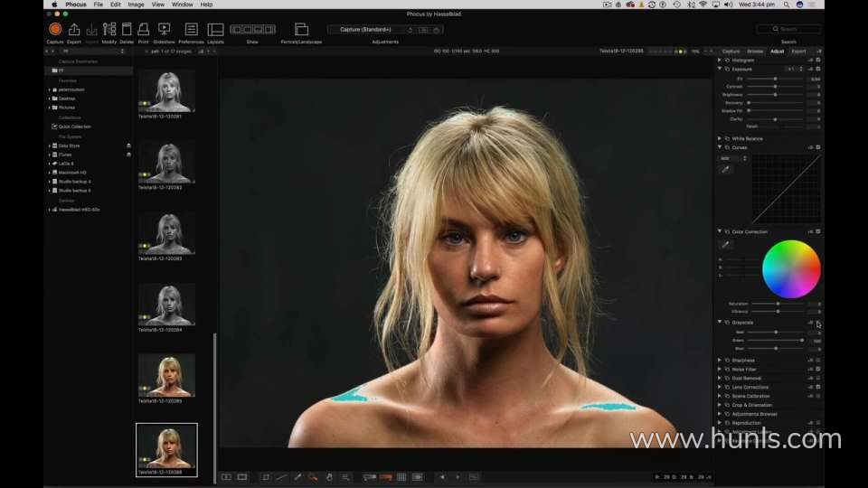Click the color correction color wheel
This screenshot has height=488, width=868.
coord(791,268)
